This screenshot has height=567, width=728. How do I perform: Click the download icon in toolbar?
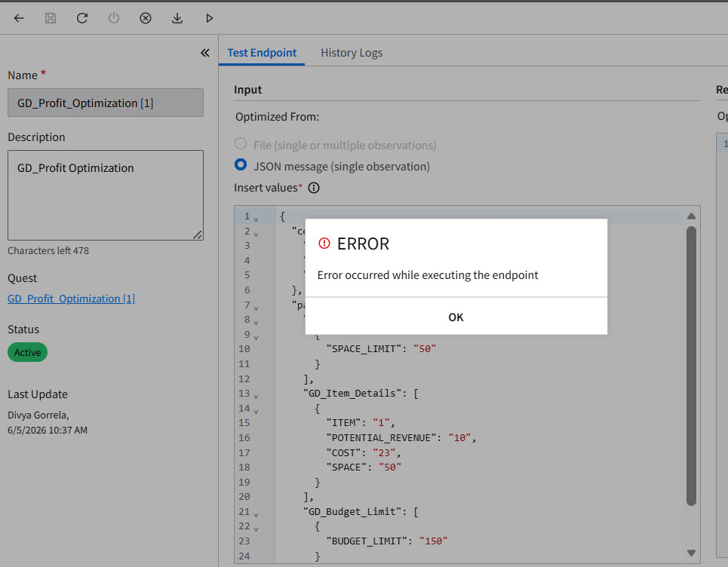(177, 18)
